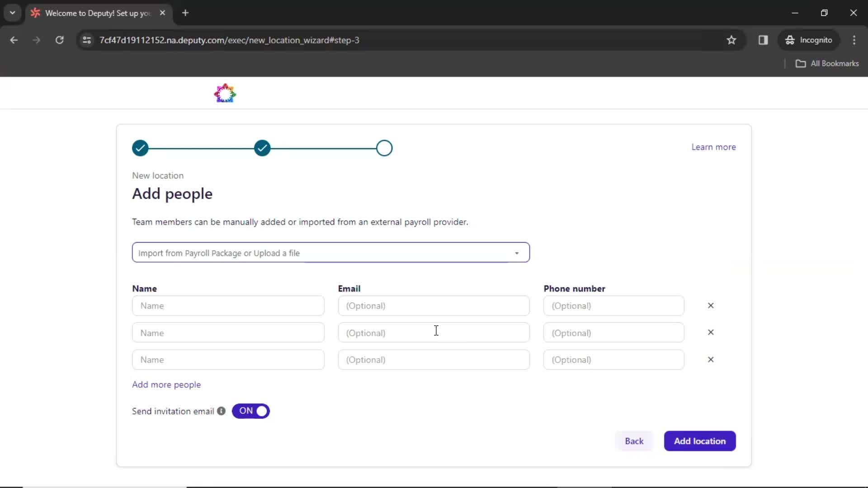Click Add location to complete setup
This screenshot has width=868, height=488.
700,441
